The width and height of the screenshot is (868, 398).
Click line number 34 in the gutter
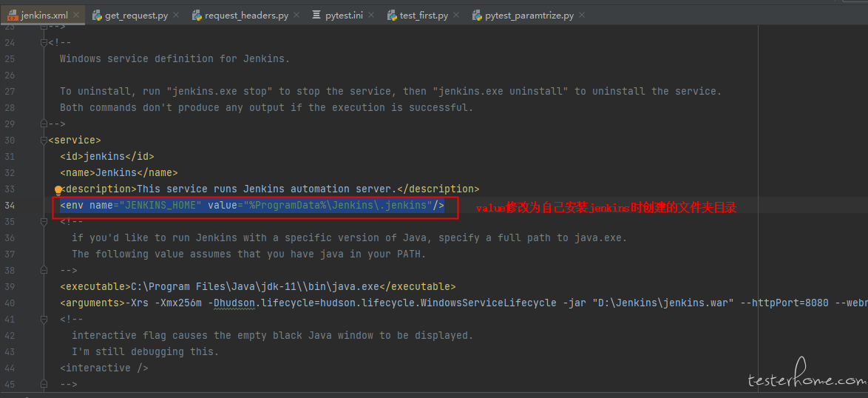[x=10, y=206]
